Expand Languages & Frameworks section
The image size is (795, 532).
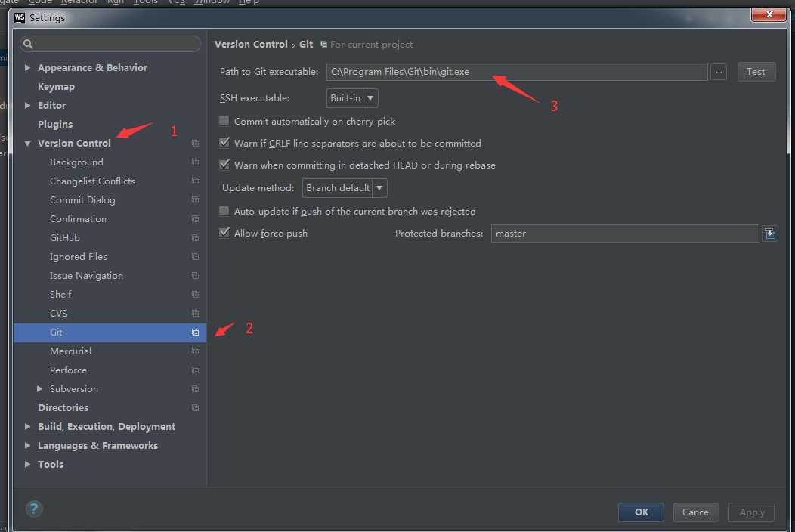[x=27, y=446]
